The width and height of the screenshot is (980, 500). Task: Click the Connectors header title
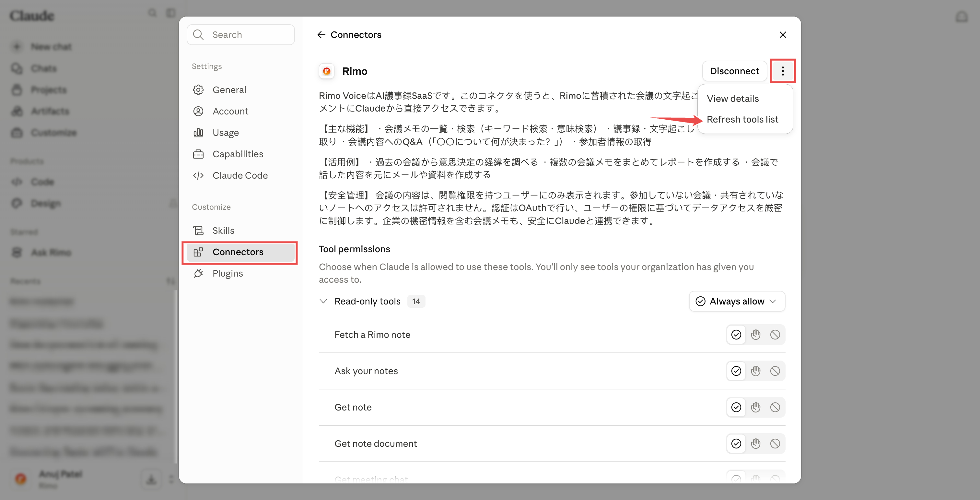click(356, 35)
